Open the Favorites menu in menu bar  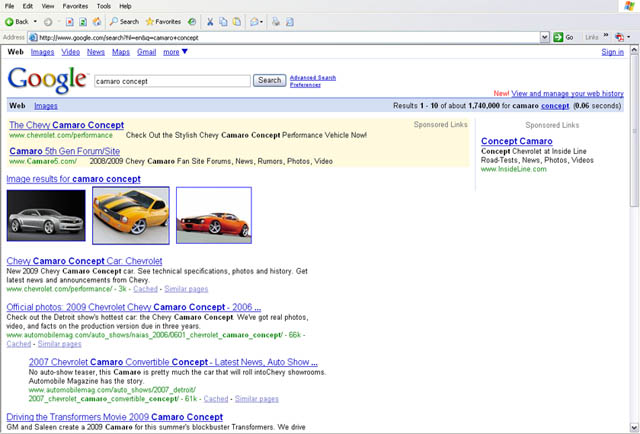(x=82, y=6)
